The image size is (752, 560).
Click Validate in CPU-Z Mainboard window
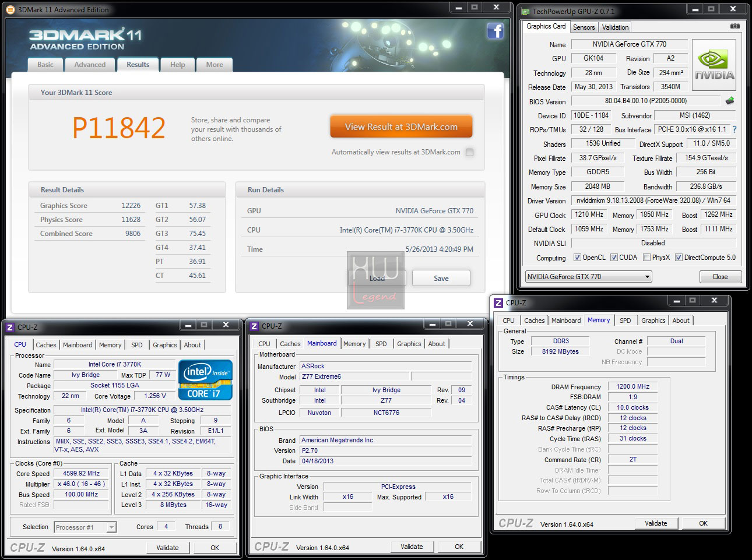point(412,547)
